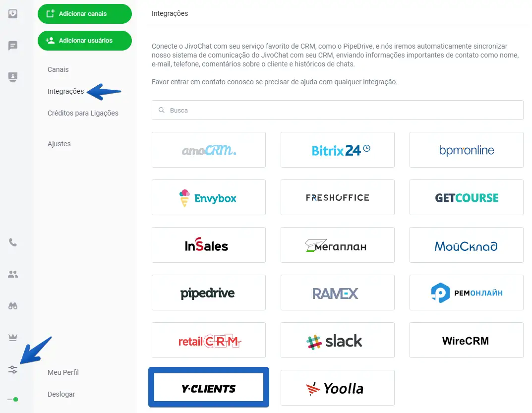Viewport: 532px width, 413px height.
Task: Open the chats speech-bubble icon
Action: [x=13, y=46]
